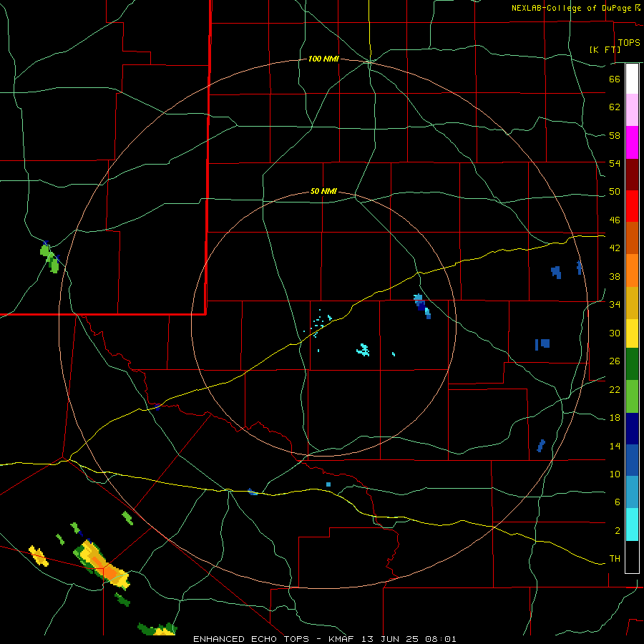Click the K FT units label
Image resolution: width=644 pixels, height=644 pixels.
tap(605, 49)
